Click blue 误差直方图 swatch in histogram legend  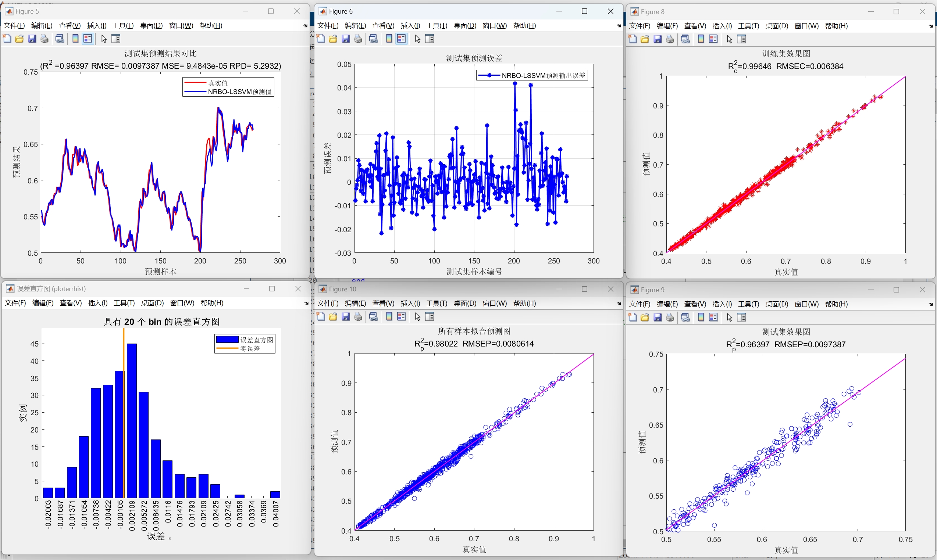point(227,340)
